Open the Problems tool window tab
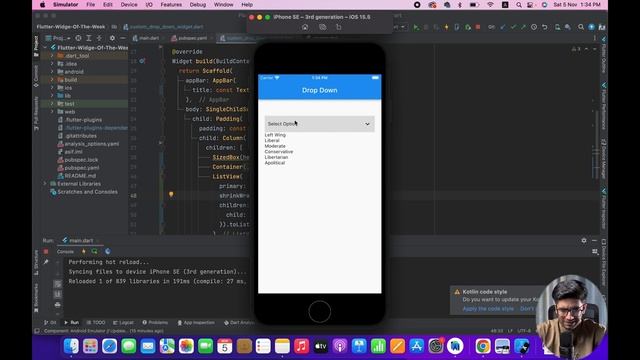Image resolution: width=640 pixels, height=360 pixels. 155,322
